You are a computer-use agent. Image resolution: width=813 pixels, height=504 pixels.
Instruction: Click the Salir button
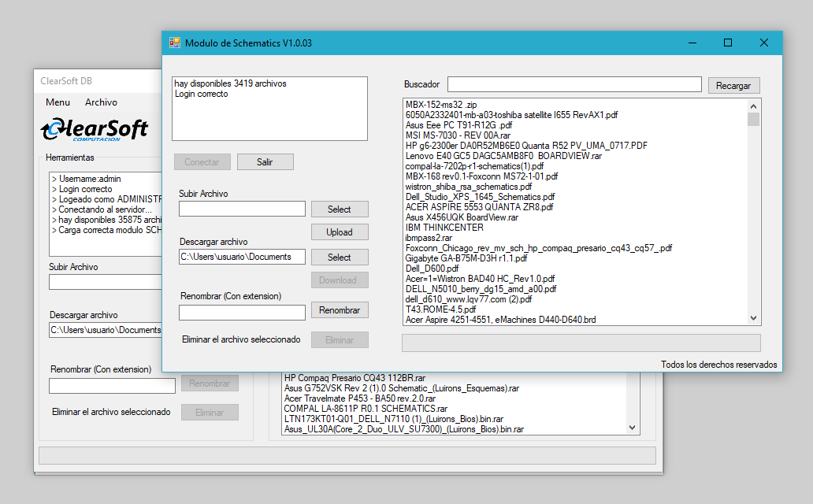(x=265, y=161)
